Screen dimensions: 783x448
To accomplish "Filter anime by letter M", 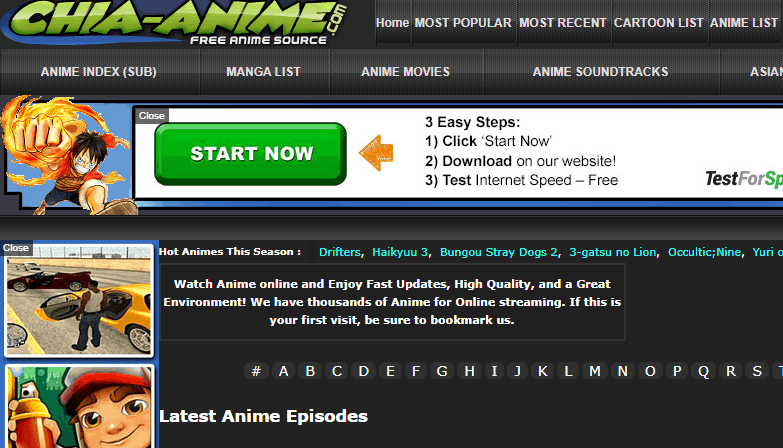I will pyautogui.click(x=595, y=371).
